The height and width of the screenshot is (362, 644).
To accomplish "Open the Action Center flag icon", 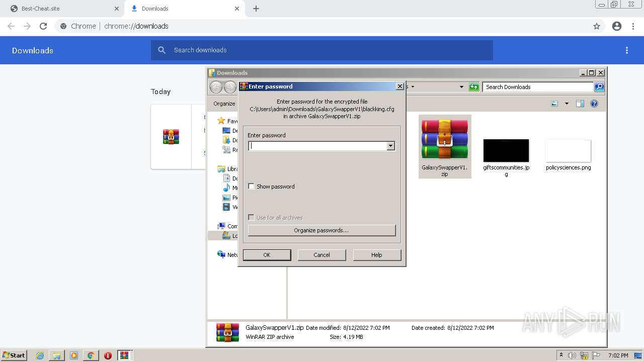I will 596,355.
